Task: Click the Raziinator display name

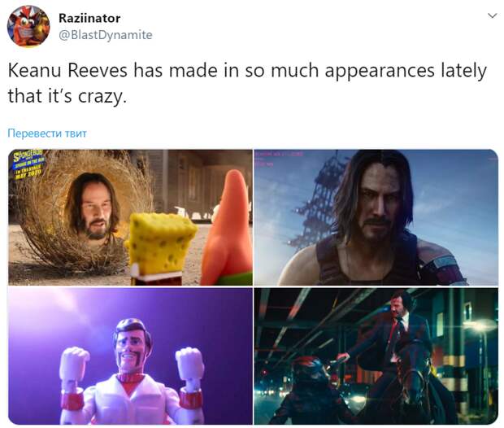Action: pyautogui.click(x=89, y=18)
